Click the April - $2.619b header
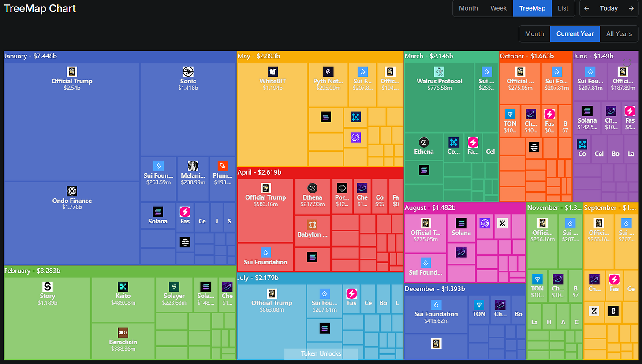The height and width of the screenshot is (364, 642). pos(259,172)
